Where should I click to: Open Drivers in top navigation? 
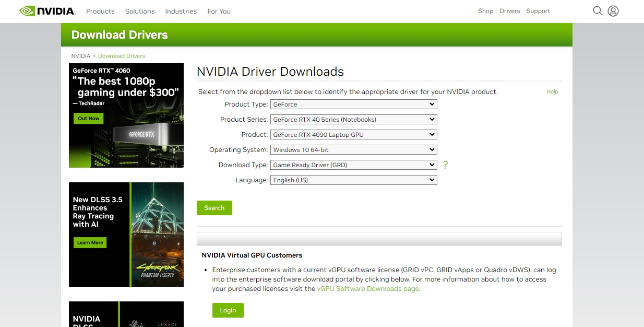[510, 11]
